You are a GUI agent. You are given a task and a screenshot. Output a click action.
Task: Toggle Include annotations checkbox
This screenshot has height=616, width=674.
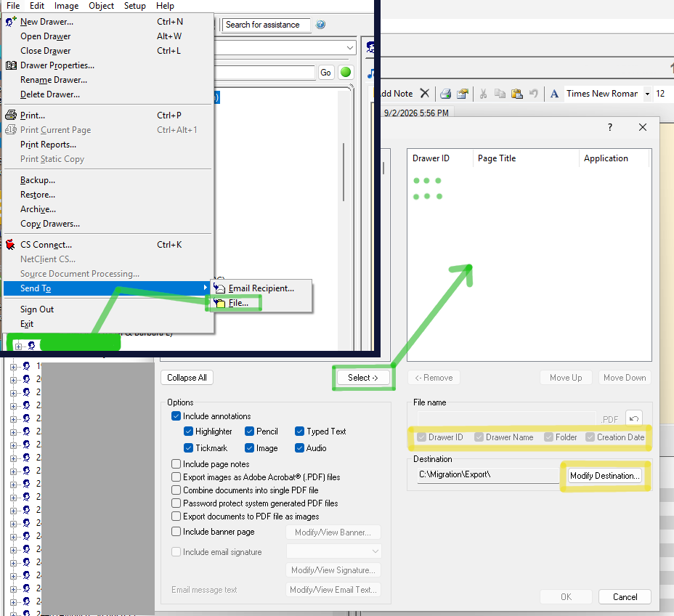tap(176, 416)
